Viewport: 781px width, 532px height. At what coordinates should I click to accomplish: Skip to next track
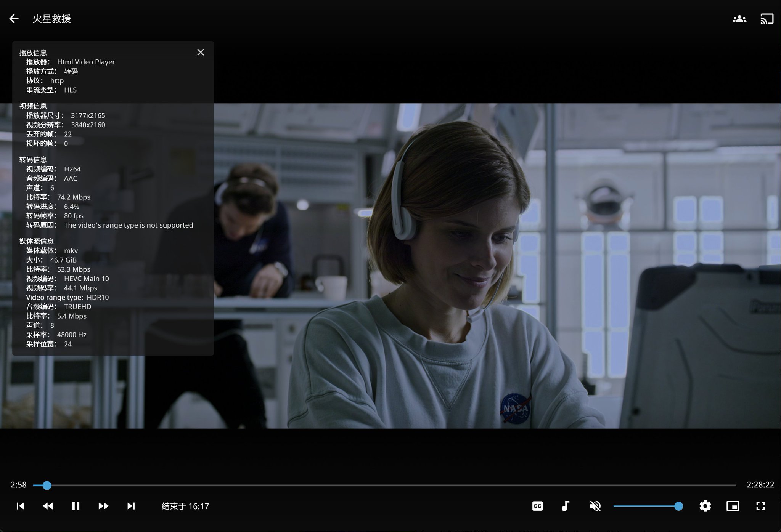(131, 506)
